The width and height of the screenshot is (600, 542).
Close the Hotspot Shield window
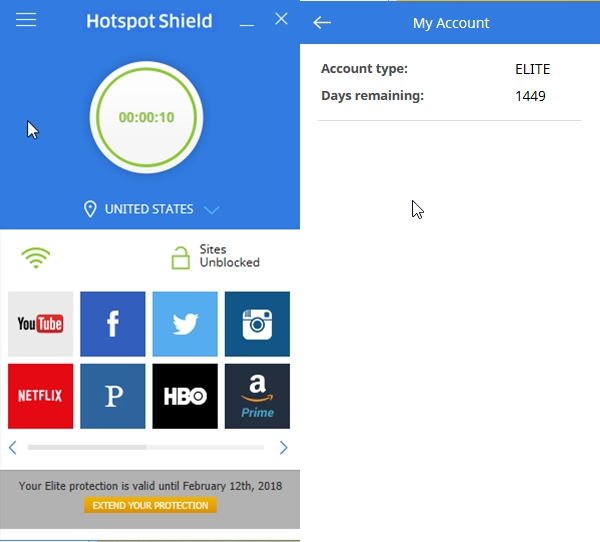pos(281,19)
